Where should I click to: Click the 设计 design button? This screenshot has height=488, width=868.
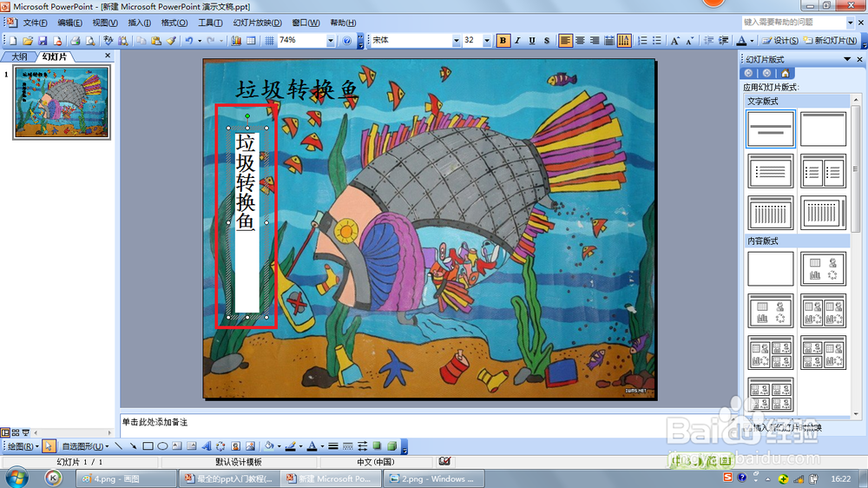click(780, 41)
